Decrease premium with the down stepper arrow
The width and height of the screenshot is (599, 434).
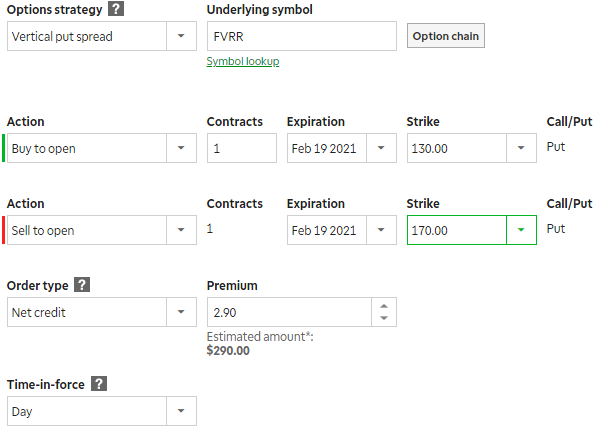coord(384,318)
